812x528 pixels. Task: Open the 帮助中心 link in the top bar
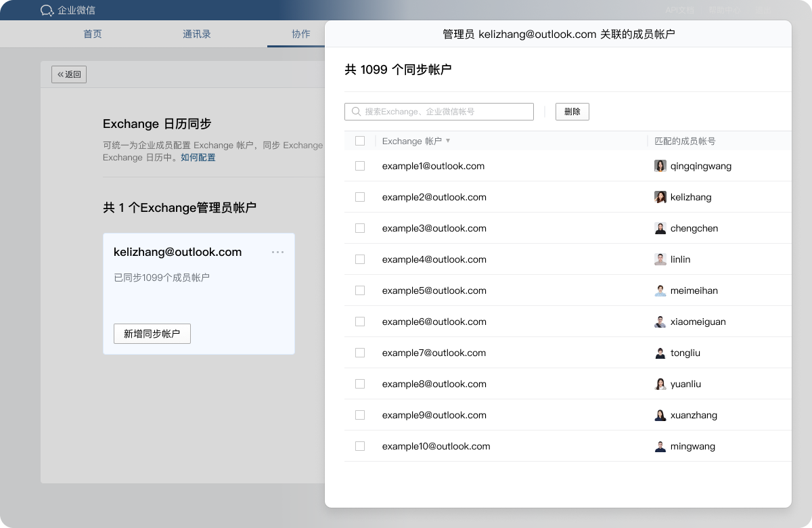[x=725, y=10]
